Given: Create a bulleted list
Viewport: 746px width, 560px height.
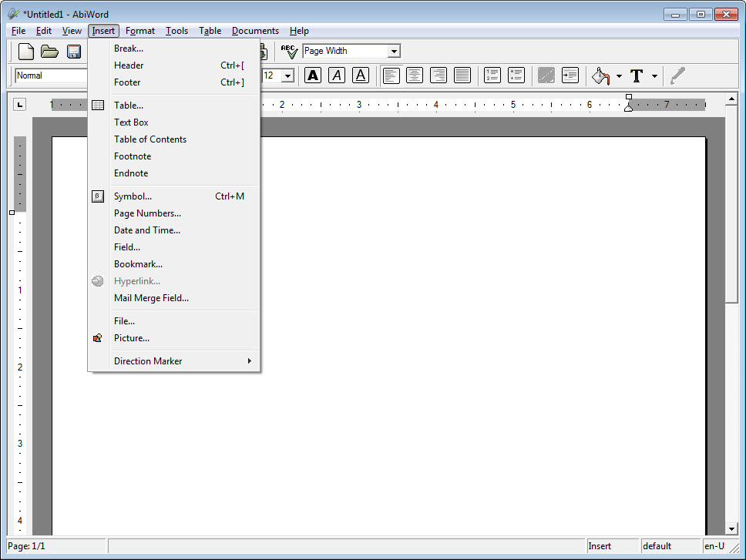Looking at the screenshot, I should [x=515, y=75].
